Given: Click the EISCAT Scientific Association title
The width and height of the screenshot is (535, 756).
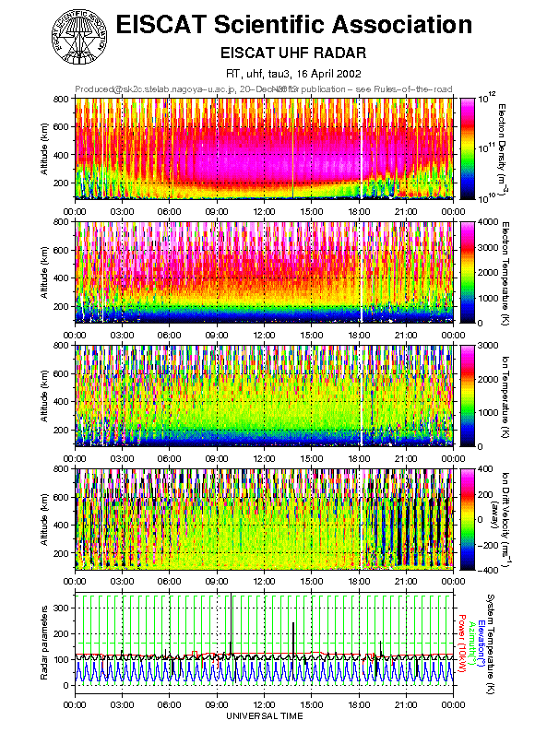Looking at the screenshot, I should coord(294,24).
